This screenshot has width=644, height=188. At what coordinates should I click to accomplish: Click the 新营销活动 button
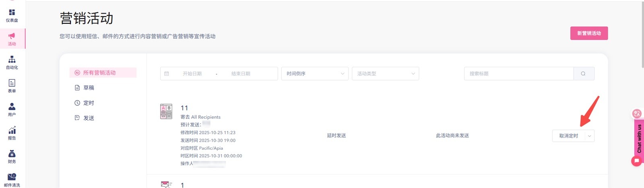[589, 33]
